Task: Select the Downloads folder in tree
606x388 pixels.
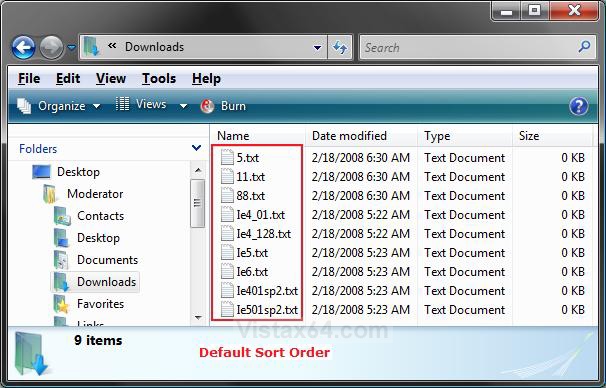Action: (x=106, y=282)
